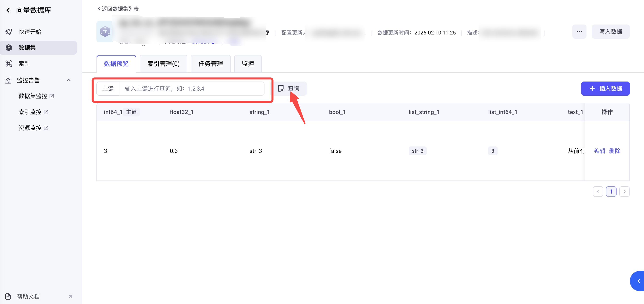Open 快速开始 rocket icon item
This screenshot has width=644, height=304.
9,32
